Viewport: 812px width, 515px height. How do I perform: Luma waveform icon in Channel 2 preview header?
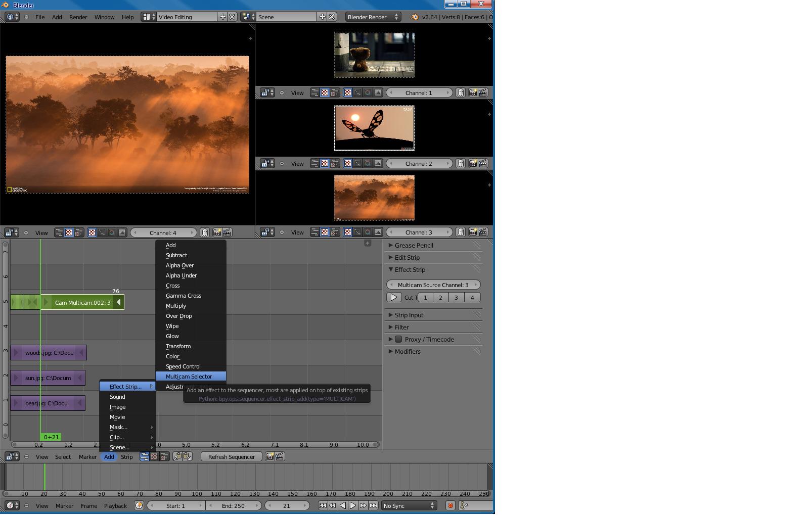point(357,164)
